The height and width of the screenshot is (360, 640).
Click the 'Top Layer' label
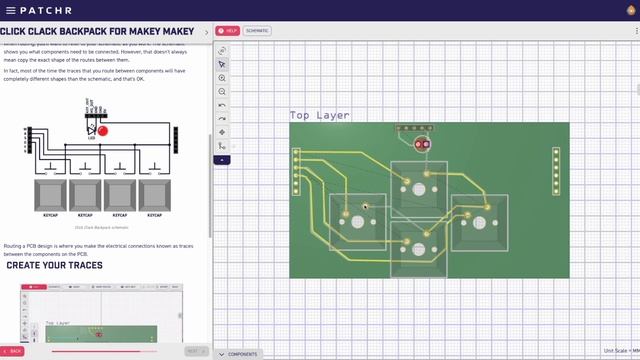coord(320,116)
